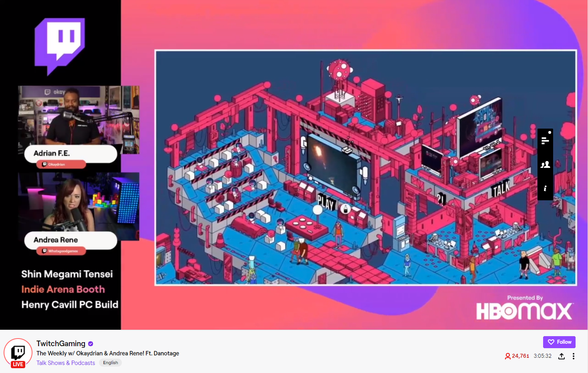Open the TwitchGaming channel avatar
This screenshot has height=373, width=588.
click(x=18, y=352)
